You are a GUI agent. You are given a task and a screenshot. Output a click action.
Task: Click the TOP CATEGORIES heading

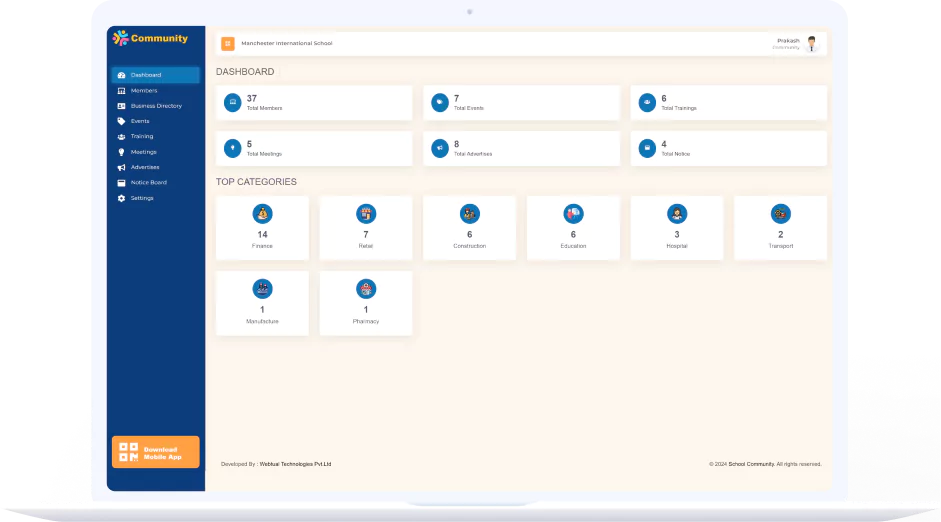tap(256, 182)
